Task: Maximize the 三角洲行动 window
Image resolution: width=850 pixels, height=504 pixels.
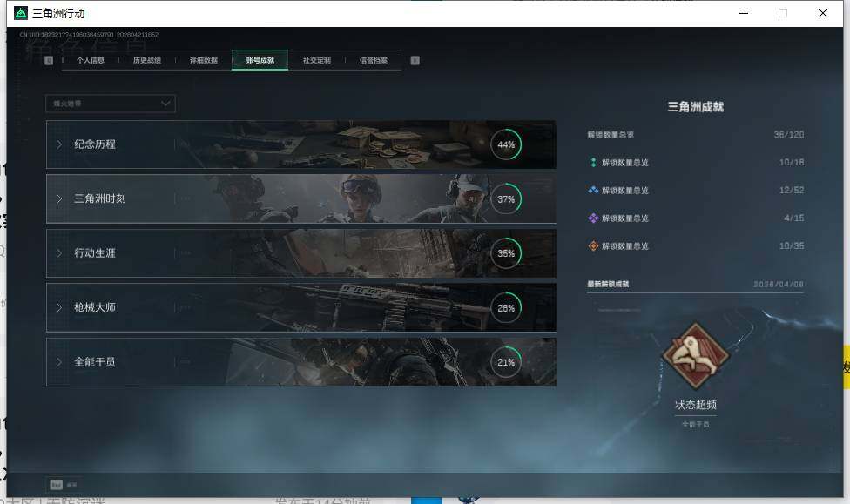Action: point(783,13)
